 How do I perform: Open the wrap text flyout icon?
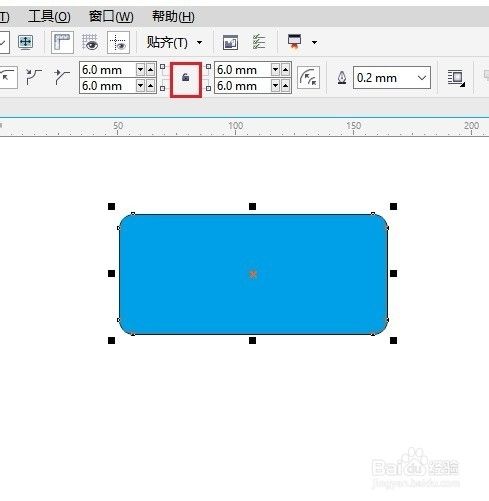(x=456, y=78)
